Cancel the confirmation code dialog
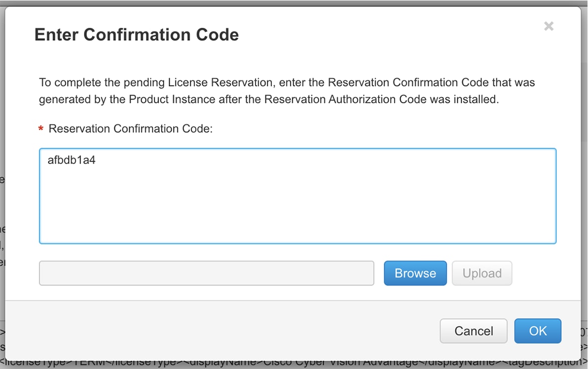This screenshot has height=369, width=588. (x=473, y=331)
